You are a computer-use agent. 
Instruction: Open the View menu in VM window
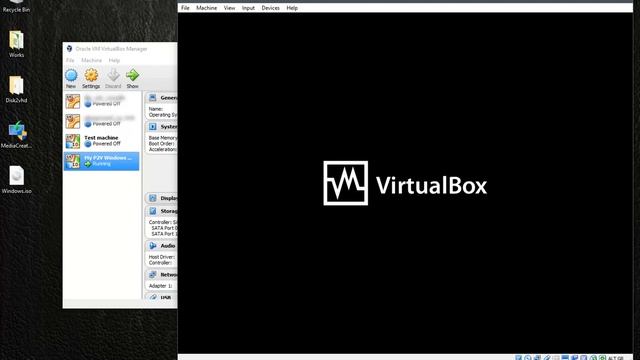coord(229,8)
